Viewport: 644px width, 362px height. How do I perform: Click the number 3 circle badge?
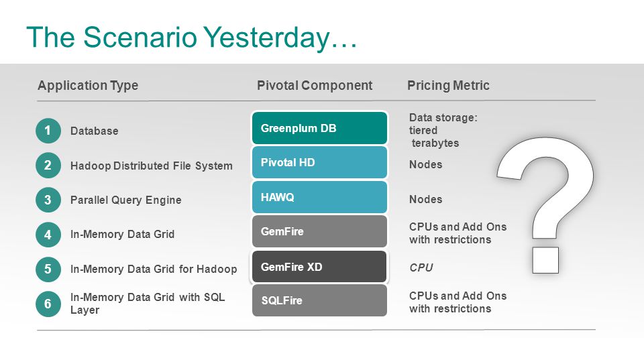pos(48,200)
